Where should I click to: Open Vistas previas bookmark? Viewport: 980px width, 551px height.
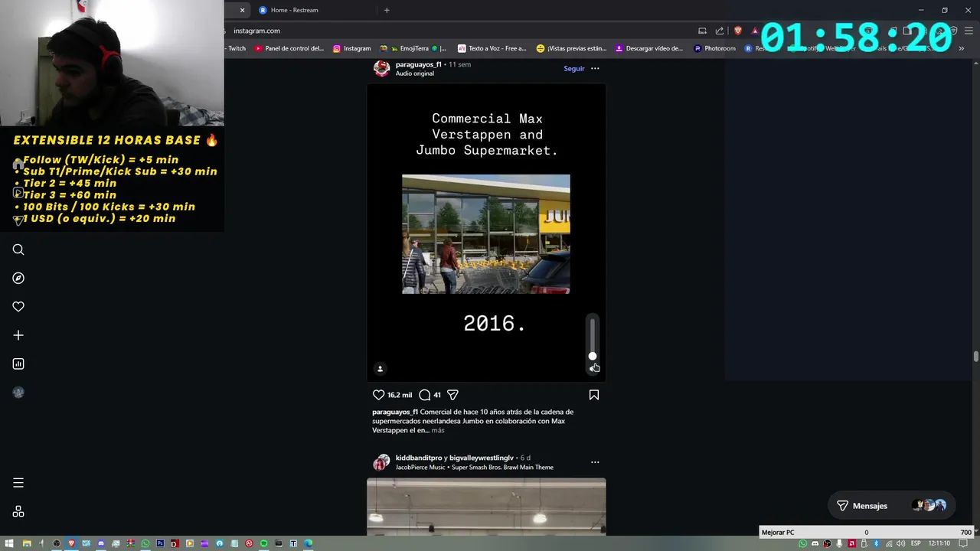[x=571, y=48]
